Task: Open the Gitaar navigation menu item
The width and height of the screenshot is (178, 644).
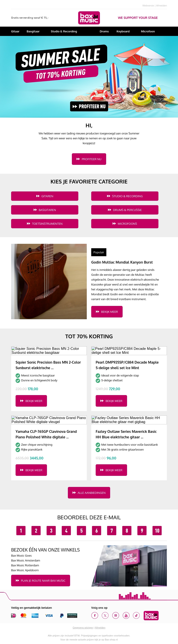Action: (15, 32)
